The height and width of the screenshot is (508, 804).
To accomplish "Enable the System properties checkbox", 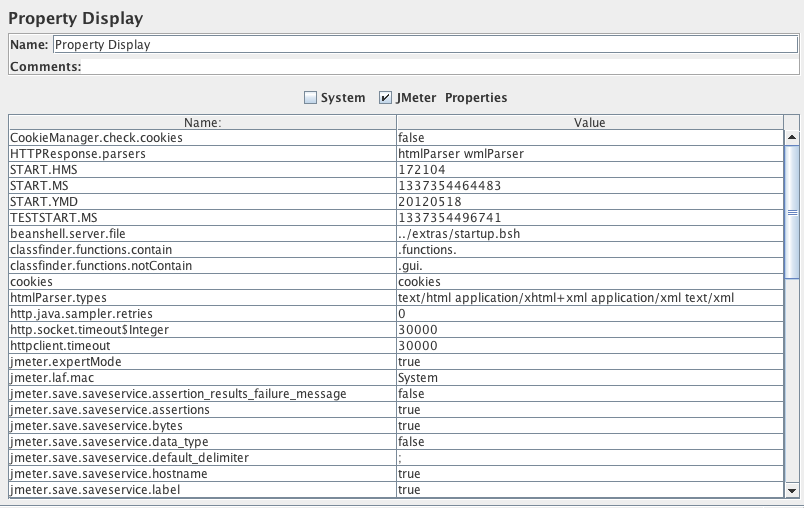I will click(310, 98).
